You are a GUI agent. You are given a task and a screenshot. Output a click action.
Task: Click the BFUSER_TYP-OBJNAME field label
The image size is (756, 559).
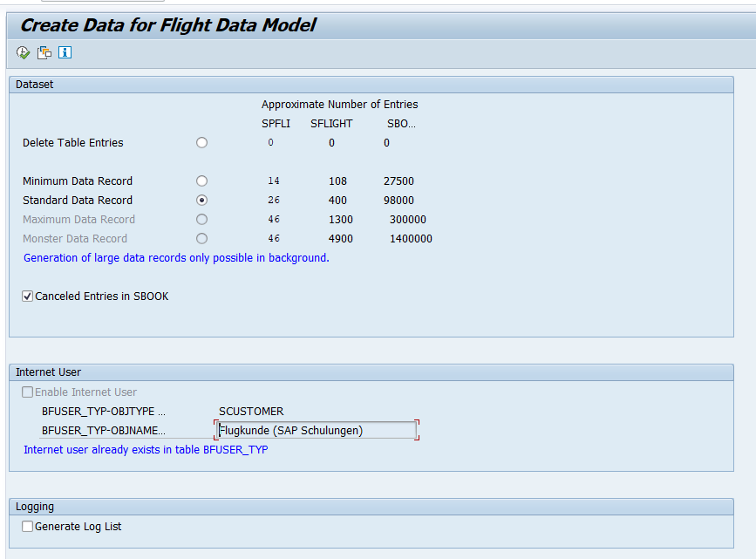click(103, 431)
